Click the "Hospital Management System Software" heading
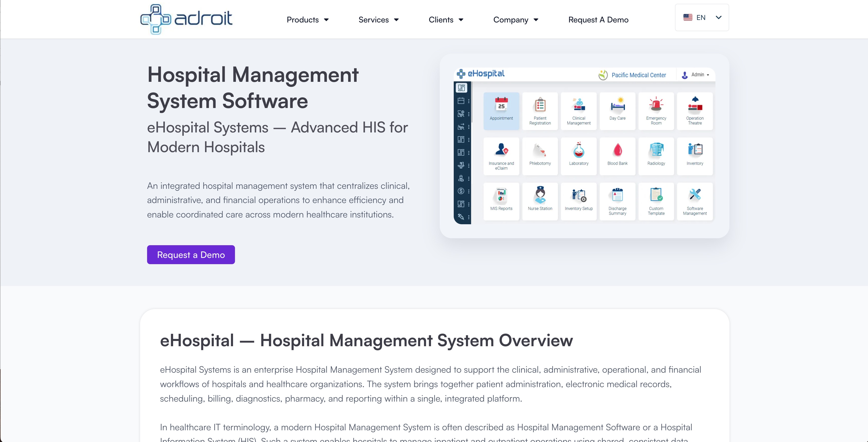This screenshot has width=868, height=442. (253, 88)
